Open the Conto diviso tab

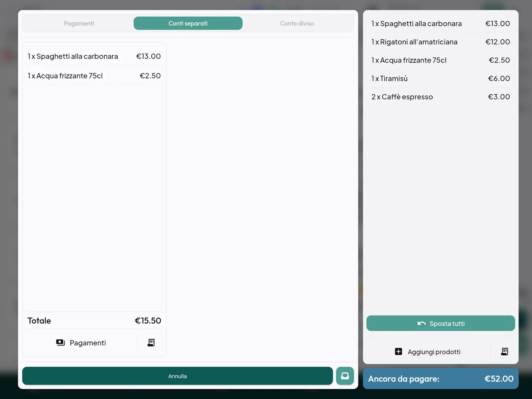click(x=297, y=23)
